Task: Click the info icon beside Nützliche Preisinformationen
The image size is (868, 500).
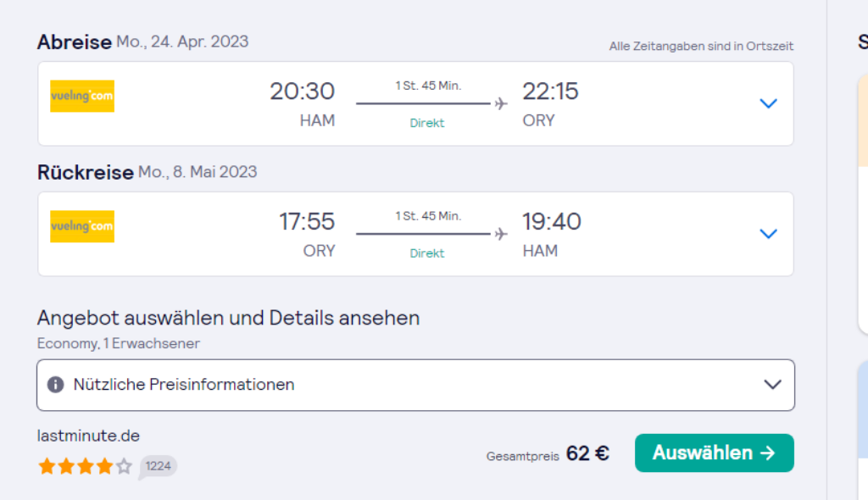Action: pos(55,385)
